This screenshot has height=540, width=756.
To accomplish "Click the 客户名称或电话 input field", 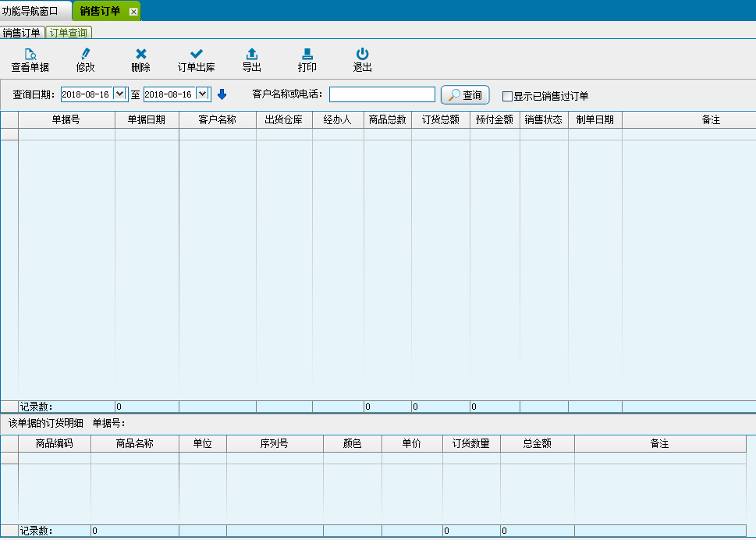I will point(382,94).
